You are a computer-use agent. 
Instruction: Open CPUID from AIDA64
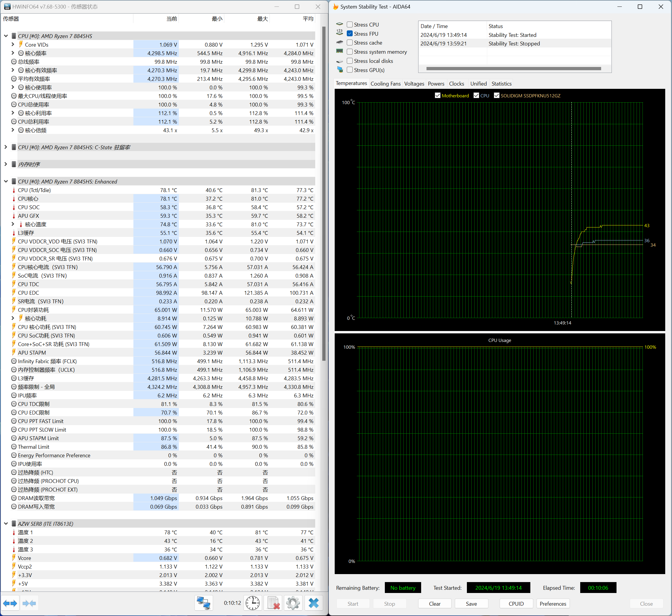(x=516, y=604)
